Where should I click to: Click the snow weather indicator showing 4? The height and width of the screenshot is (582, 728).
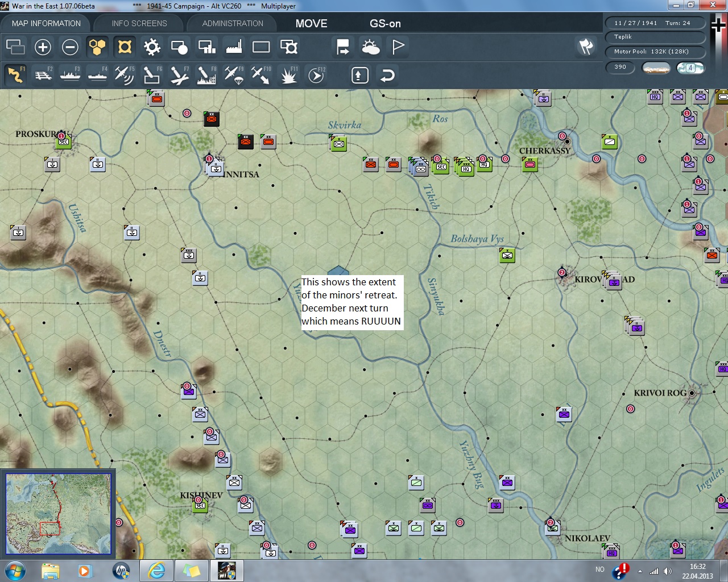click(690, 68)
